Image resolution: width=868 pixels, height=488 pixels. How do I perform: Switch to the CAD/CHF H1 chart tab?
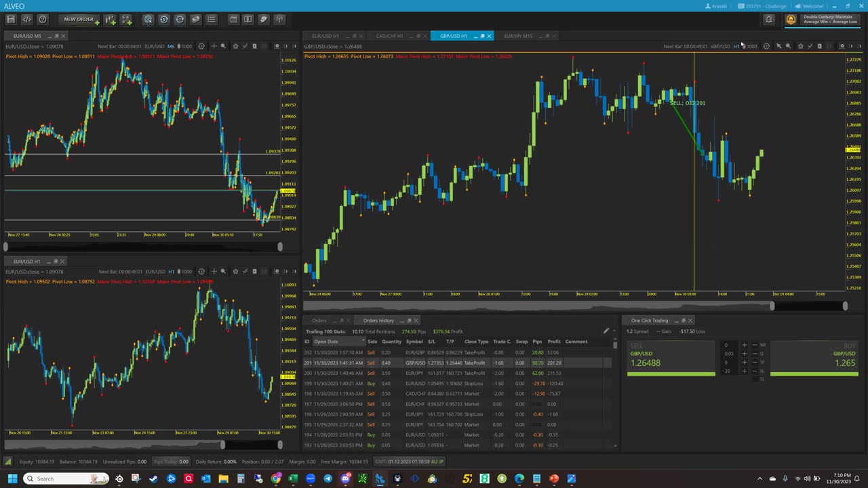[x=389, y=36]
